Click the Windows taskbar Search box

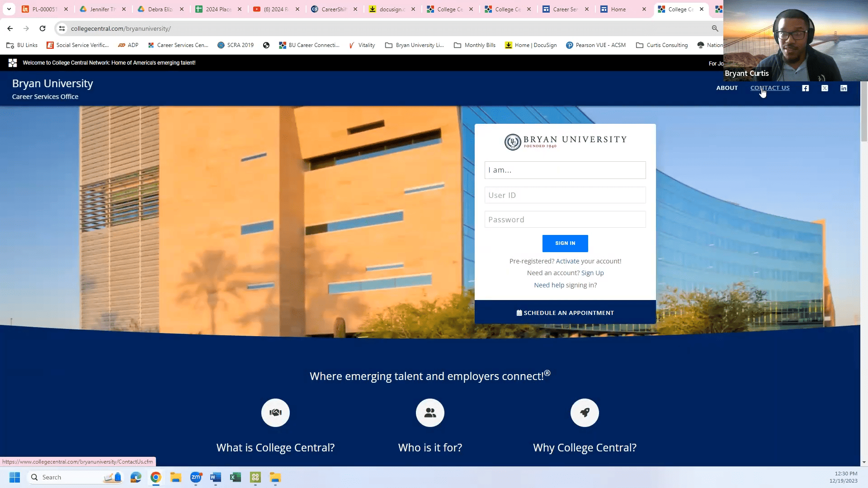click(75, 477)
